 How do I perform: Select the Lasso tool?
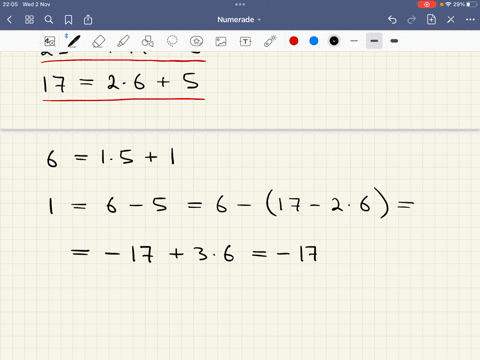coord(172,41)
